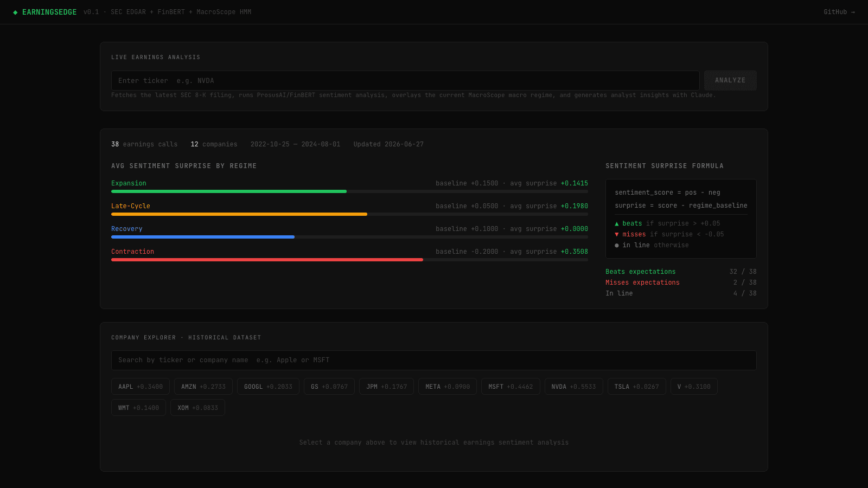Click the 4 / 38 in line count

745,293
